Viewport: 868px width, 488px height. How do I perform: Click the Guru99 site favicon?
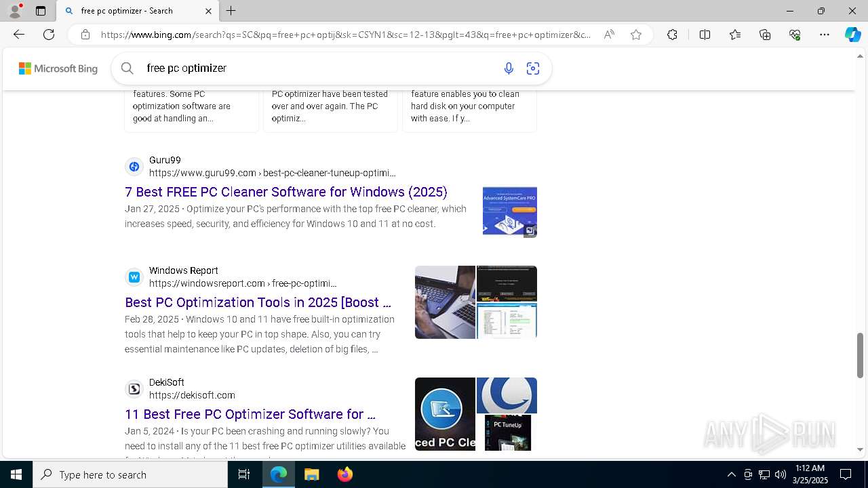(x=134, y=167)
